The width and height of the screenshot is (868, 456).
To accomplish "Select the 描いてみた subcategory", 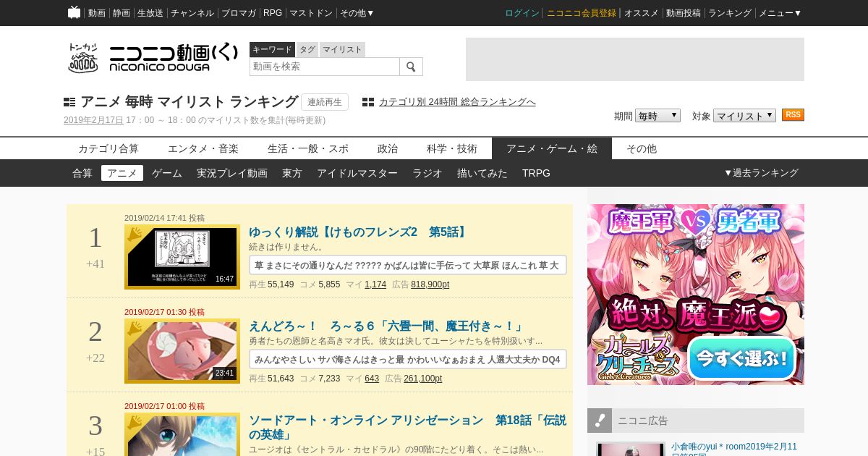I will click(x=482, y=173).
